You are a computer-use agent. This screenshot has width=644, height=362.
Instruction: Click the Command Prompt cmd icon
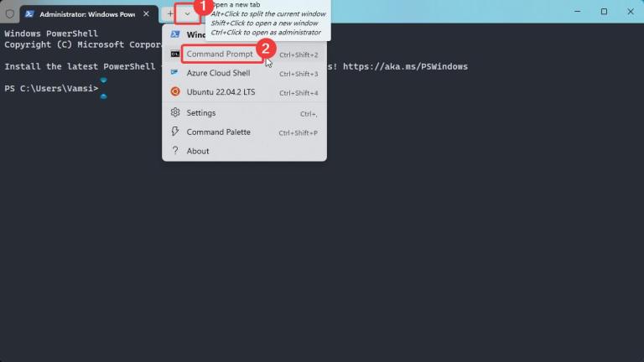pyautogui.click(x=175, y=54)
